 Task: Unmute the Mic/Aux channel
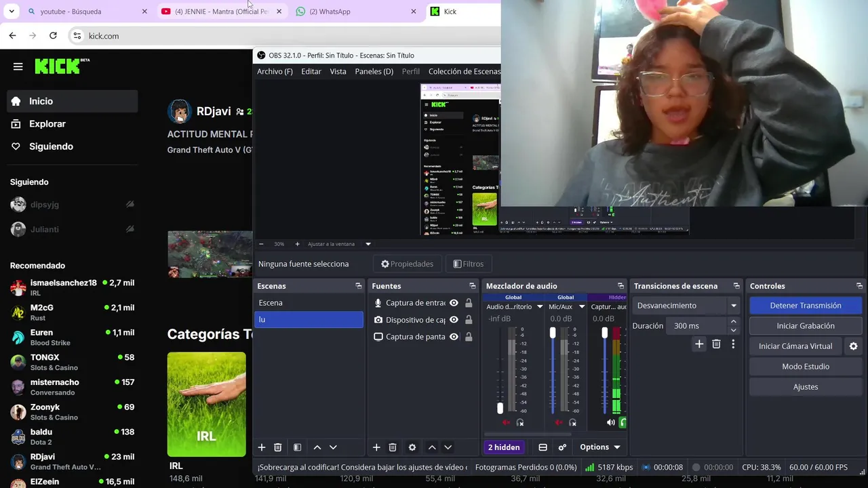coord(558,423)
